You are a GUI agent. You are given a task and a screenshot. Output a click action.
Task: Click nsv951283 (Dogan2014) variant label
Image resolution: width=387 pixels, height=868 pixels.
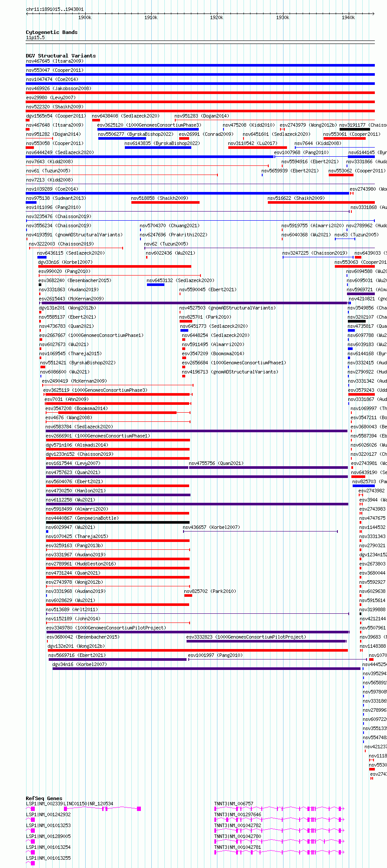click(202, 116)
